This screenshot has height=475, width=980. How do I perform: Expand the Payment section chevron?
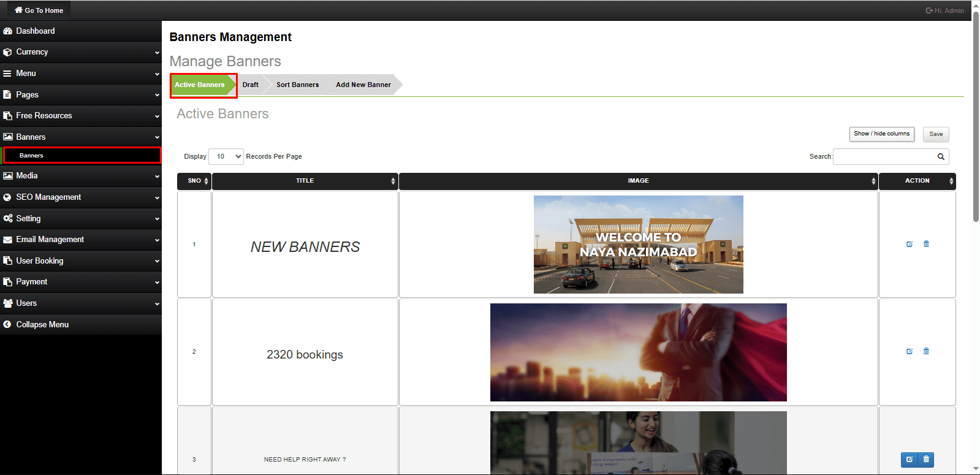coord(157,283)
